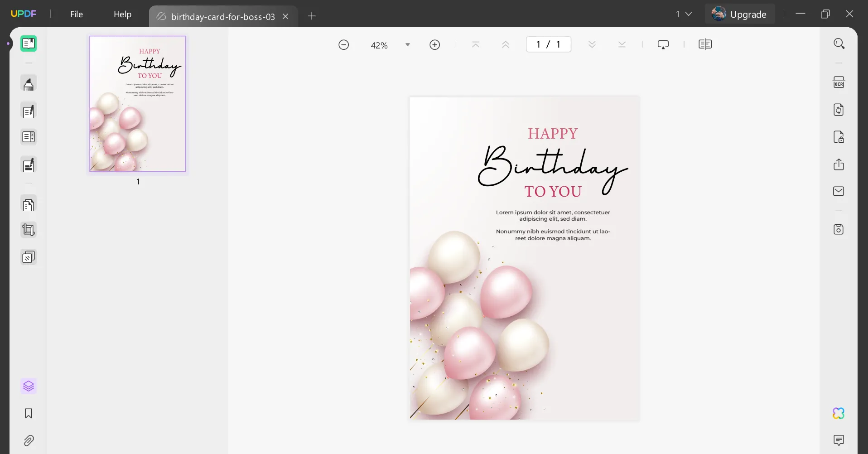Open the Help menu
This screenshot has height=454, width=868.
point(122,14)
